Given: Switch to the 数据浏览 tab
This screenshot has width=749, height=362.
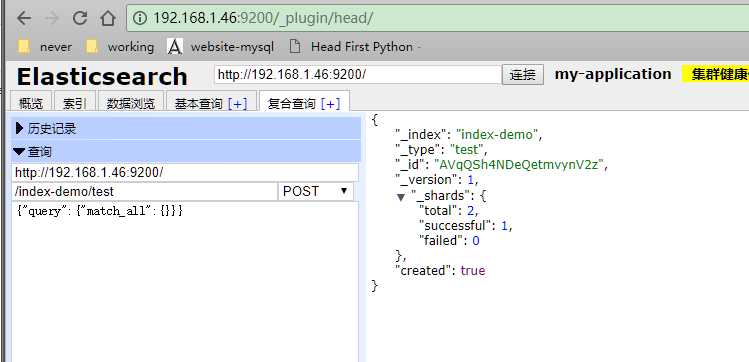Looking at the screenshot, I should pyautogui.click(x=130, y=103).
